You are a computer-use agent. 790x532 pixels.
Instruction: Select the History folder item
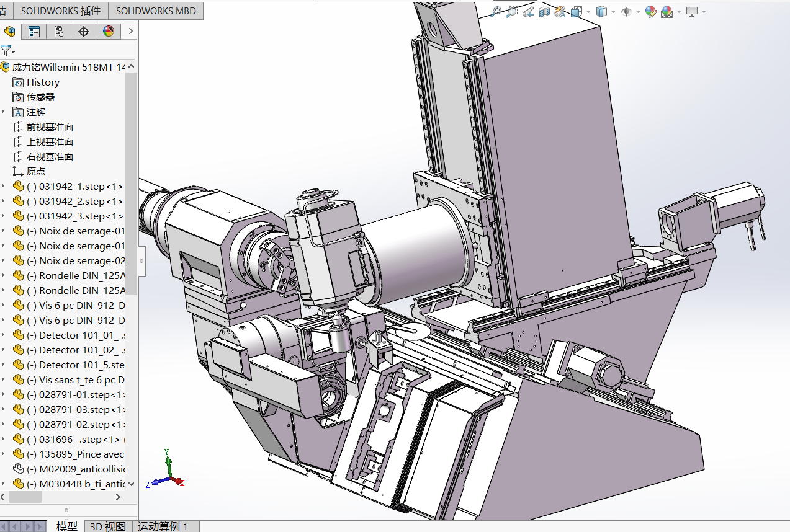(43, 82)
